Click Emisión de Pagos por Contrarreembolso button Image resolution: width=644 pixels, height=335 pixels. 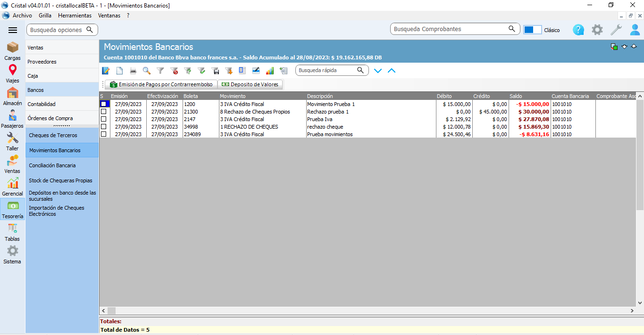[x=161, y=84]
